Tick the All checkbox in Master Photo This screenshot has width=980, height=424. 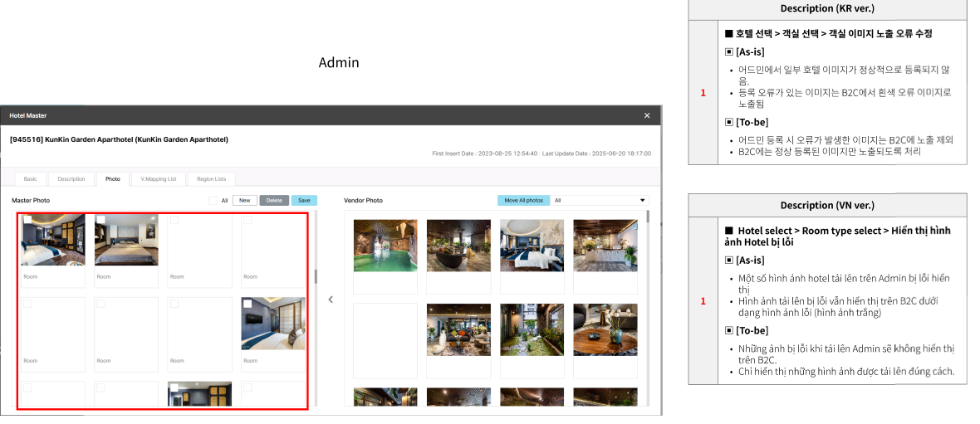click(213, 201)
